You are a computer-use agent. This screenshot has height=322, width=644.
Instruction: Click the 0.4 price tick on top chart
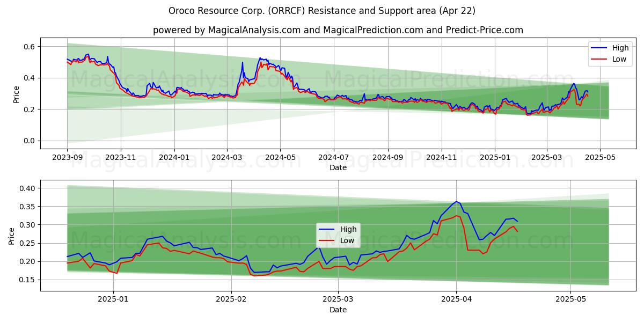[x=30, y=78]
